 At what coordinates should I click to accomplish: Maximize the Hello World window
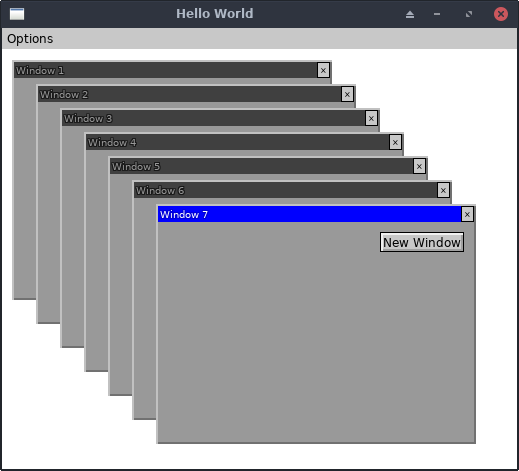(x=469, y=14)
